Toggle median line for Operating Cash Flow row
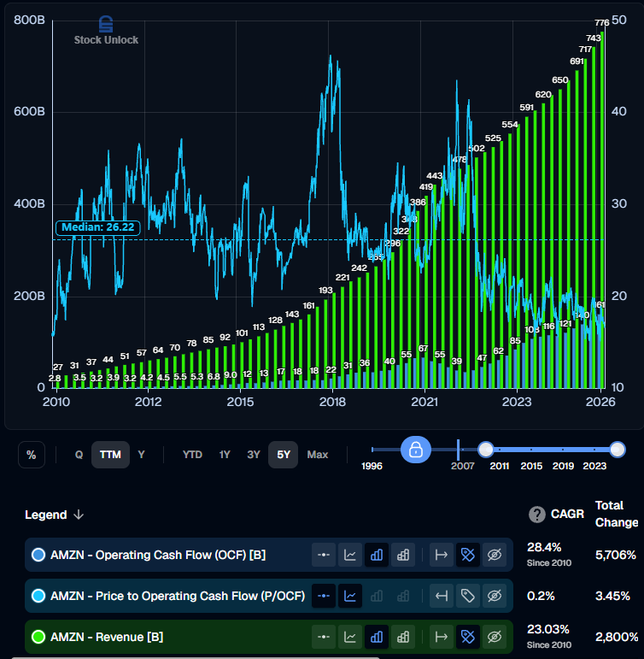This screenshot has width=644, height=659. click(x=324, y=555)
